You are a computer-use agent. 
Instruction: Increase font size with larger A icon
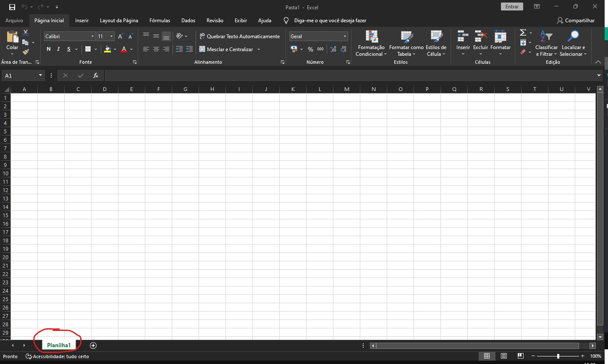[x=121, y=36]
